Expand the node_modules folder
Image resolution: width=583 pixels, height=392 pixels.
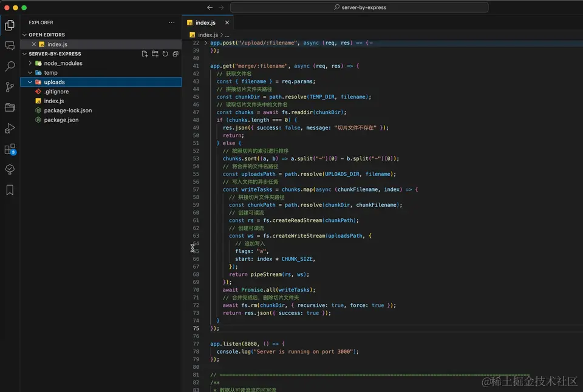point(30,63)
